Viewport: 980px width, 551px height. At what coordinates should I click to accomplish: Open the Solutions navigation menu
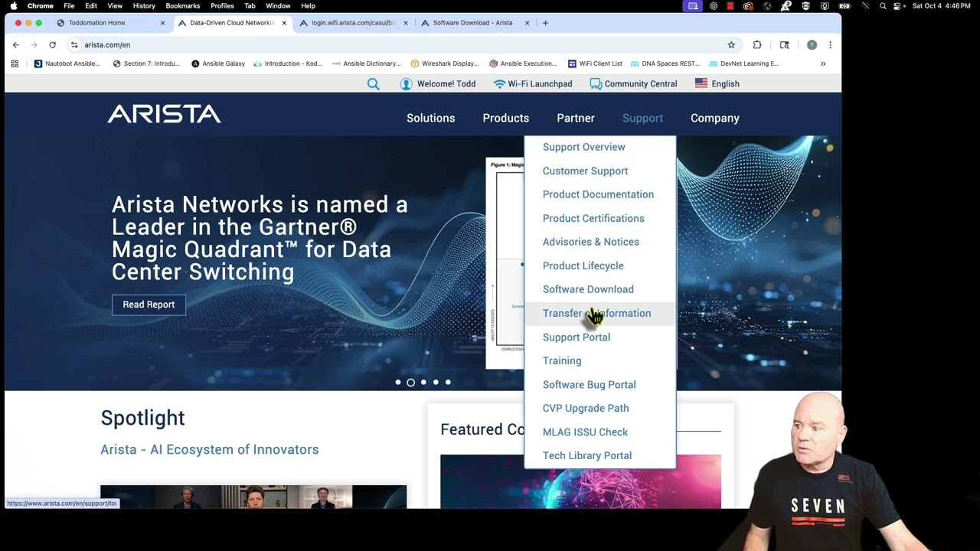(430, 118)
